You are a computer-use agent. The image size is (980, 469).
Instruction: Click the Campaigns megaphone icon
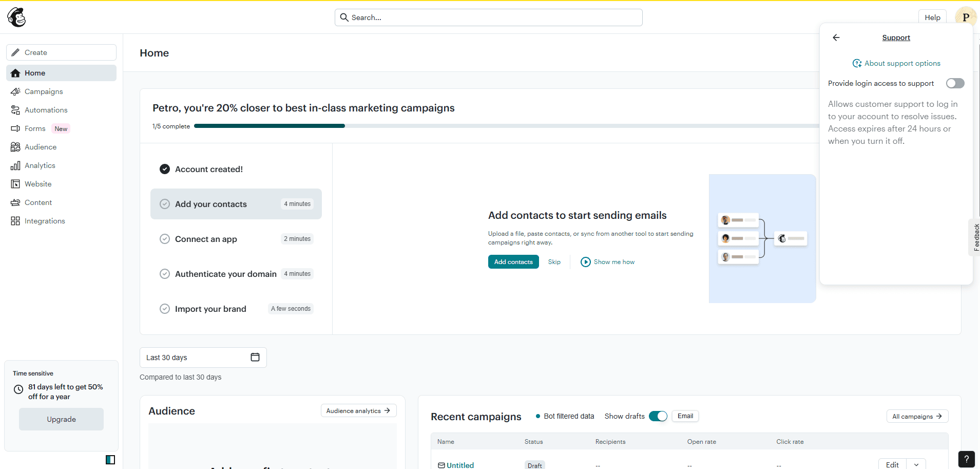pos(15,91)
